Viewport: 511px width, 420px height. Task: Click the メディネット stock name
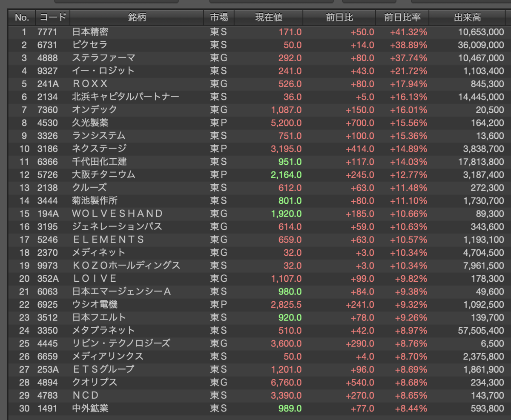tap(99, 252)
